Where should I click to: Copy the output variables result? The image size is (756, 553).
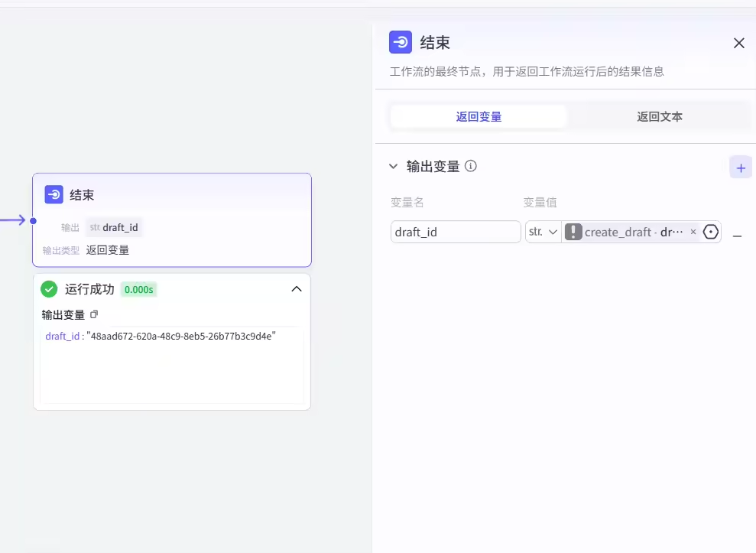point(94,314)
